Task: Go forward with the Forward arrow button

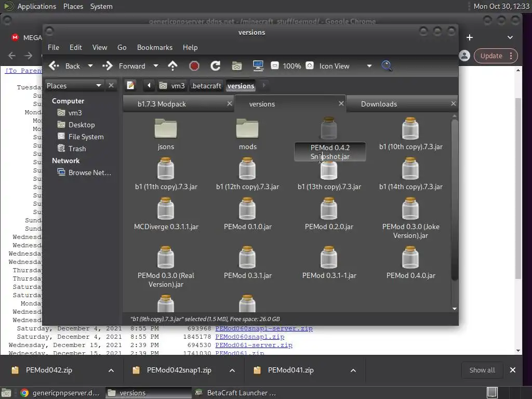Action: coord(124,66)
